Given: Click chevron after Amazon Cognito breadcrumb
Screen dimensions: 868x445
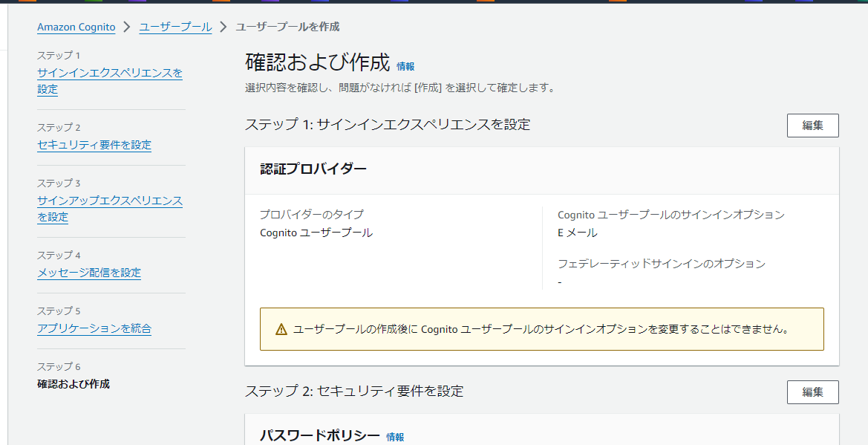Looking at the screenshot, I should 127,27.
